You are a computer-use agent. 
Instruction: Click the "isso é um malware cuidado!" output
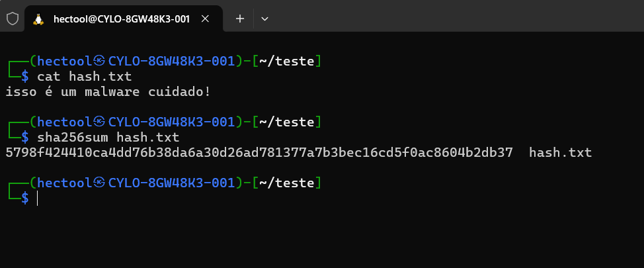[x=108, y=92]
